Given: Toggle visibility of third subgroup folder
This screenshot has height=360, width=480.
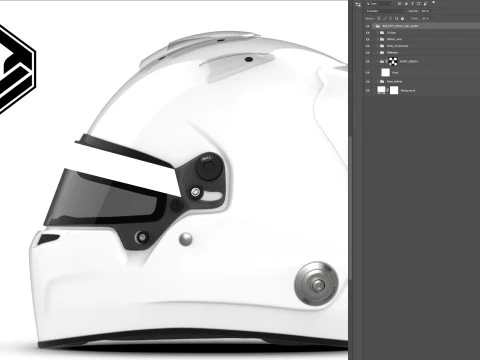Looking at the screenshot, I should [x=368, y=46].
